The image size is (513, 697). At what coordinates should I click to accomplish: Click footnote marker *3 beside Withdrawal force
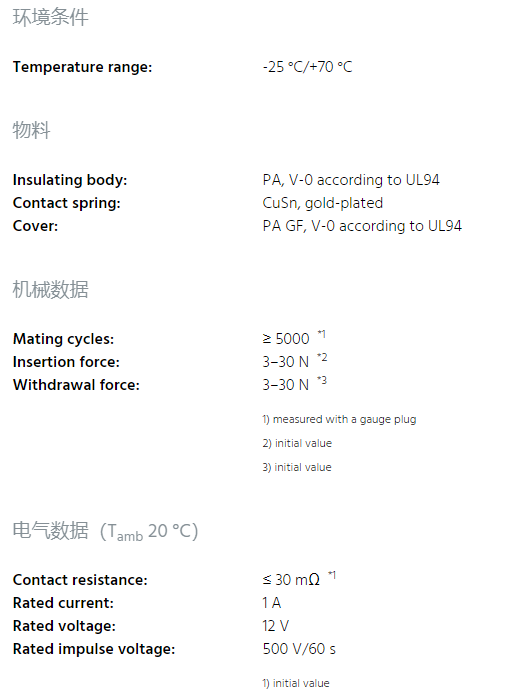[322, 380]
